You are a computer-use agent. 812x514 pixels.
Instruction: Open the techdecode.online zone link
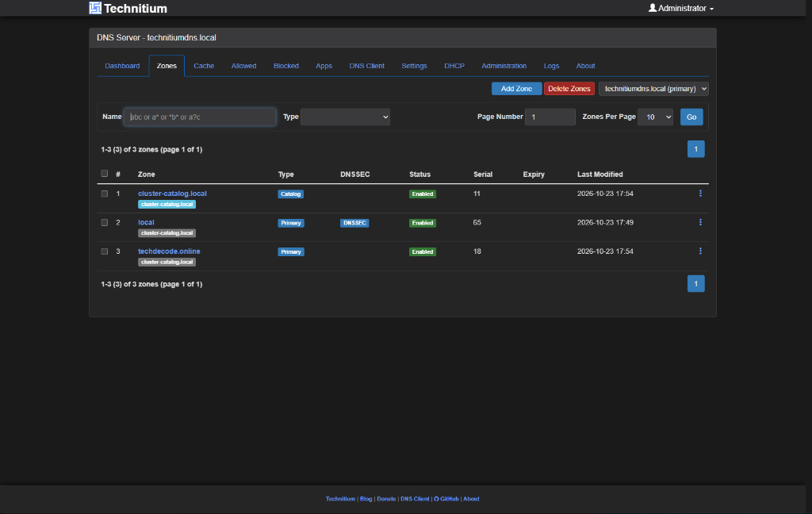point(169,251)
